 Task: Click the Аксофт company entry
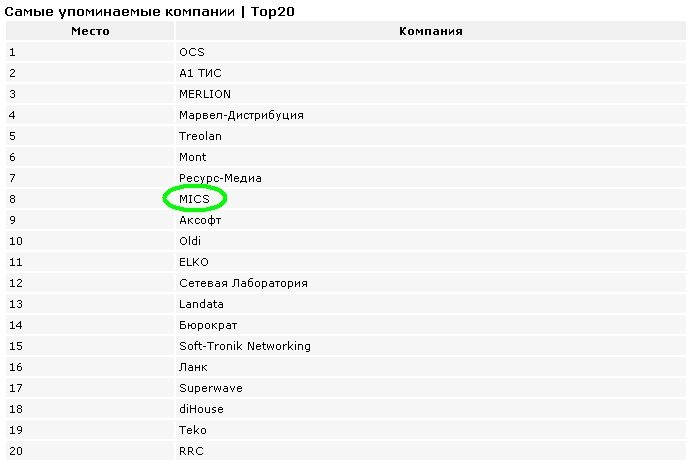click(200, 220)
